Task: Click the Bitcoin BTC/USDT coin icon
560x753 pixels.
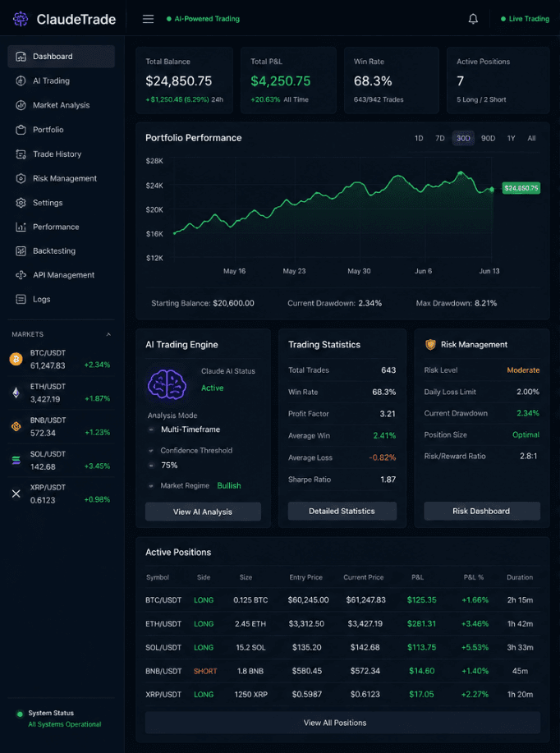Action: 16,359
